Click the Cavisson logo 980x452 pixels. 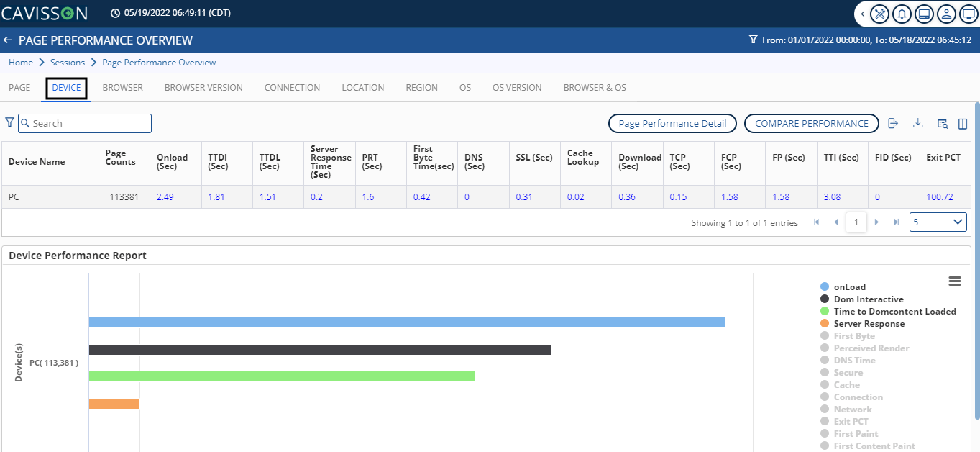[x=45, y=13]
